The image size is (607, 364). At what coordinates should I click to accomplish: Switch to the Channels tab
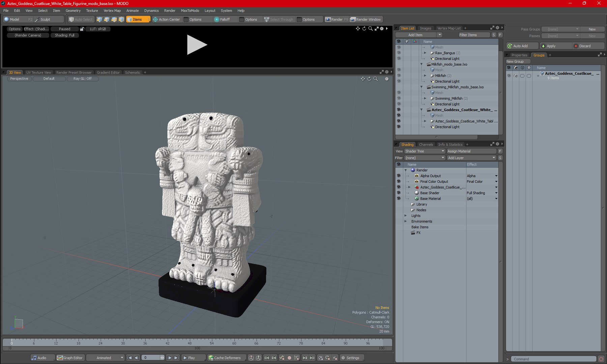point(426,145)
